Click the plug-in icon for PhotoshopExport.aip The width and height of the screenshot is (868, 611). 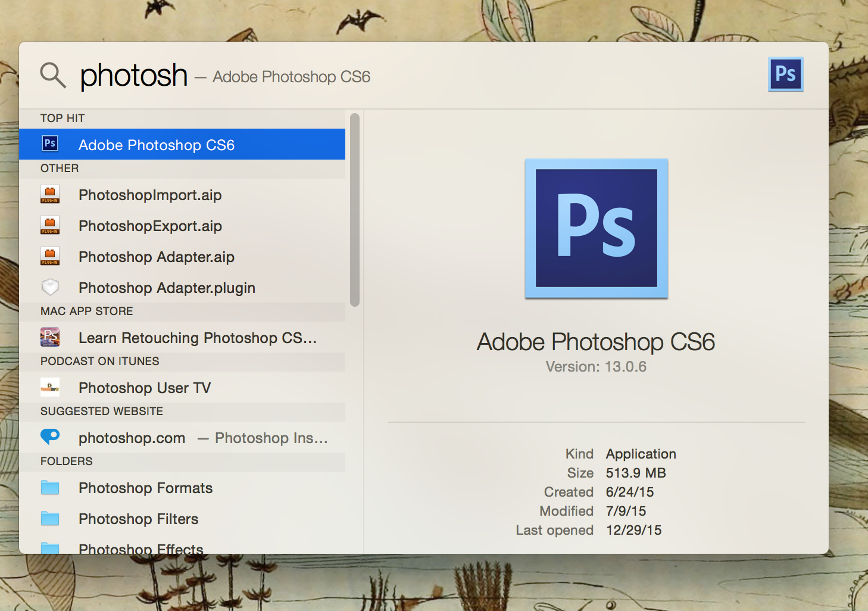click(x=50, y=225)
